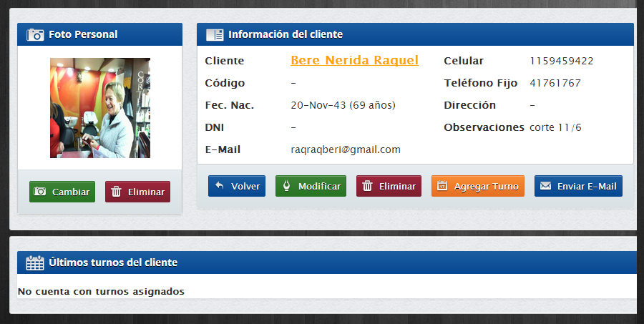Click the trash icon under the photo
This screenshot has width=644, height=324.
click(x=117, y=192)
